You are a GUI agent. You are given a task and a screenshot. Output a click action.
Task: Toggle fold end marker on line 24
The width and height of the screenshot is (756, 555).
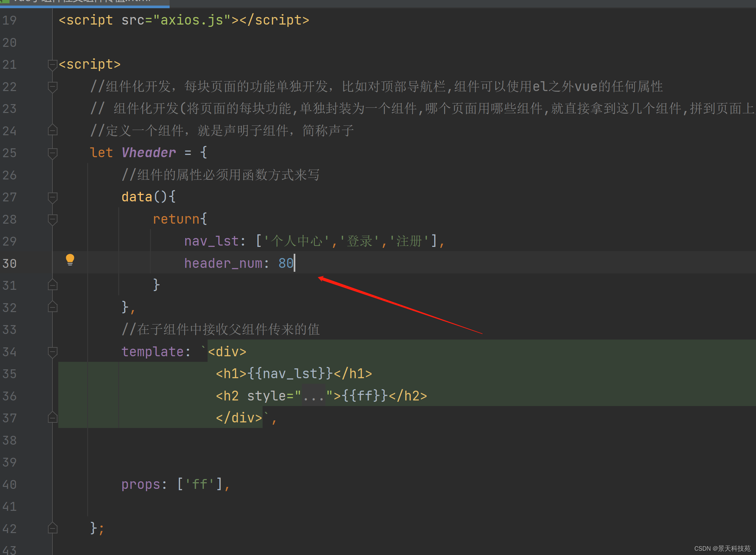pos(52,130)
